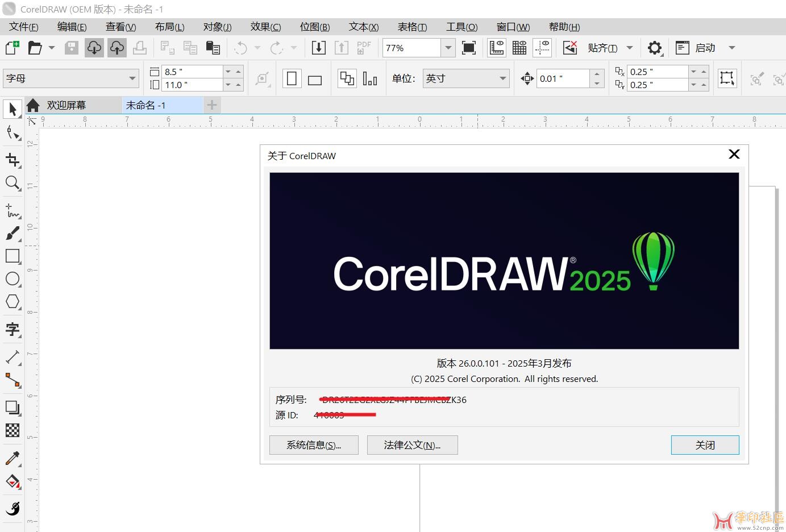Open the Options gear icon
Image resolution: width=786 pixels, height=532 pixels.
655,48
